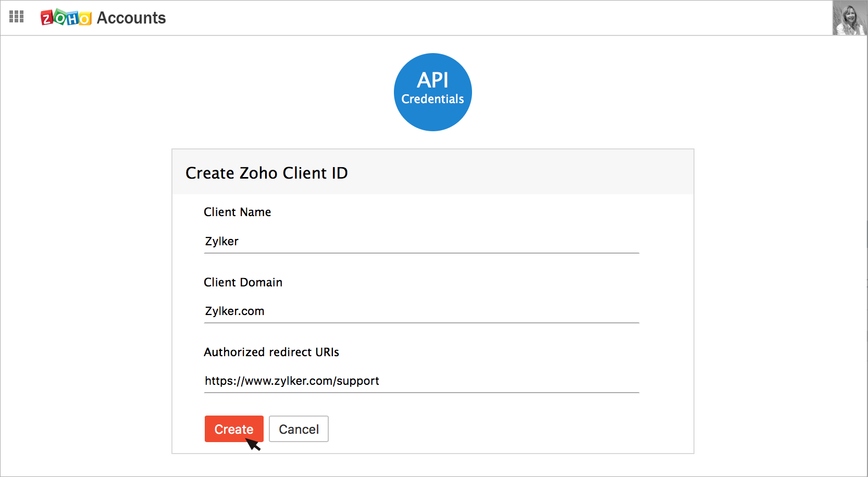
Task: Click the Client Name label
Action: click(237, 212)
